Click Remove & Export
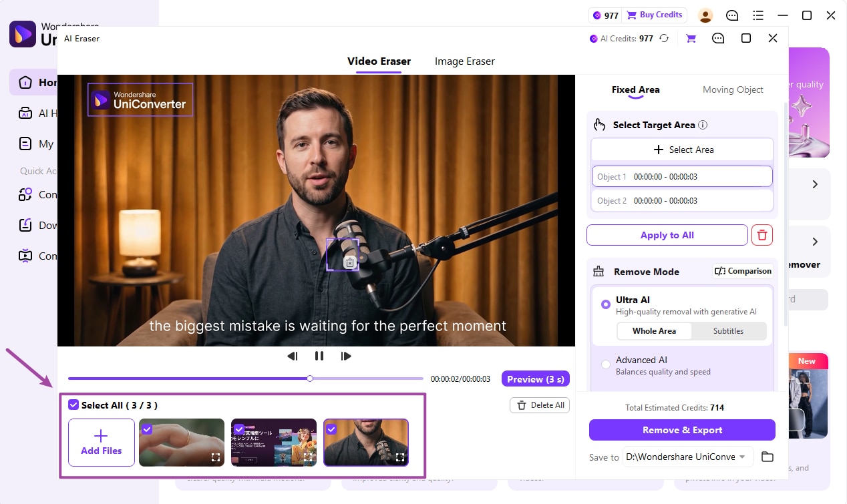 [682, 430]
